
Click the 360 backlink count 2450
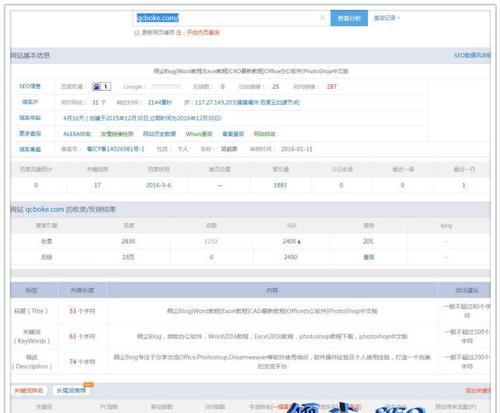290,257
